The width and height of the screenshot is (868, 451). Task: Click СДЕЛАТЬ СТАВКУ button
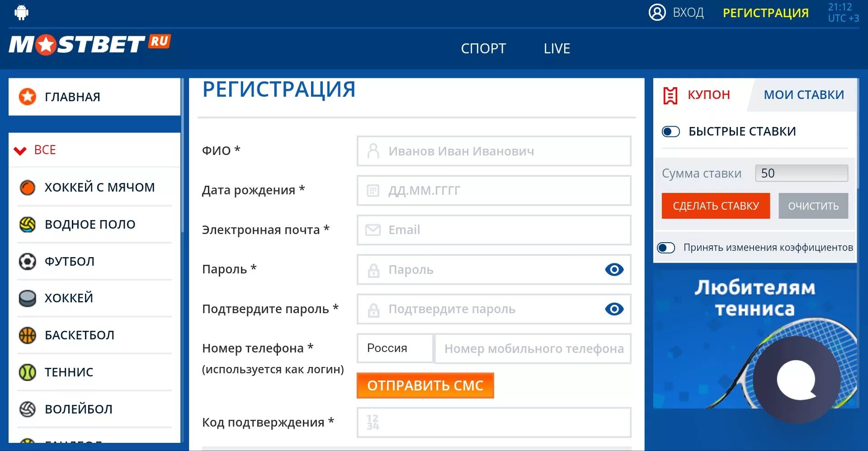point(716,206)
